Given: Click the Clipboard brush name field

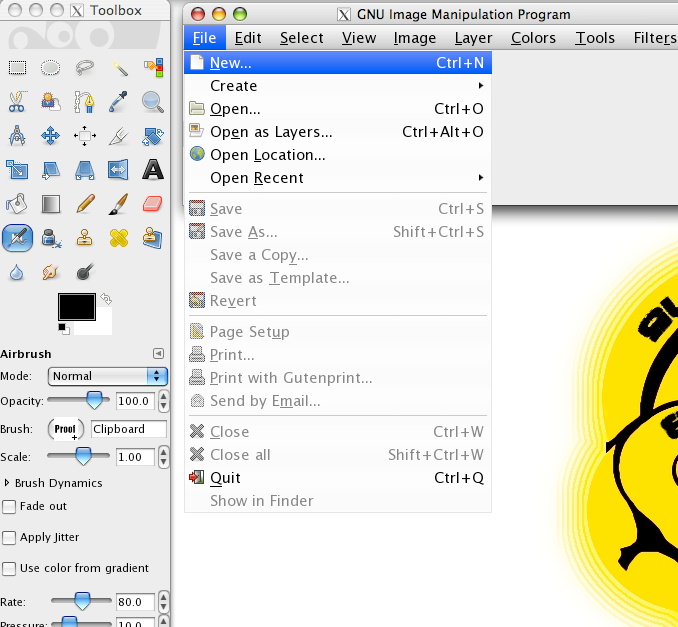Looking at the screenshot, I should point(129,429).
